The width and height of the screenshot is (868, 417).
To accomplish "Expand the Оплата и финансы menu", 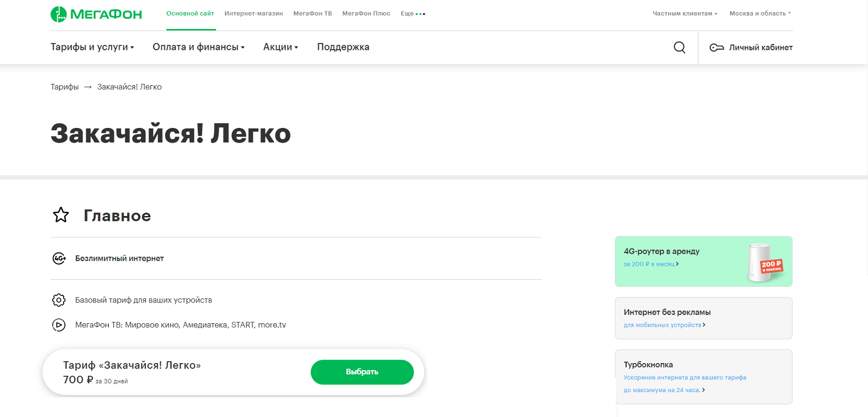I will click(x=198, y=47).
